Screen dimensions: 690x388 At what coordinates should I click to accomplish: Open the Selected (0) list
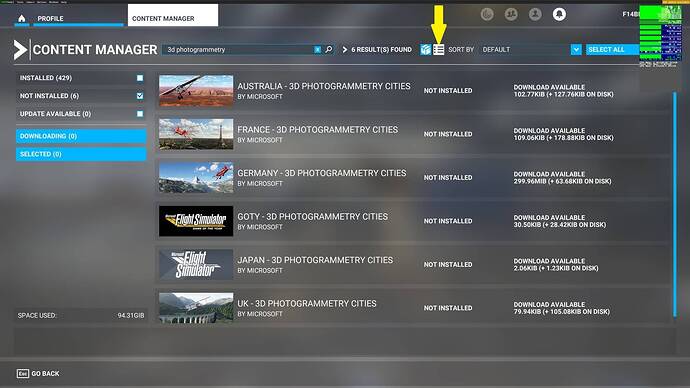pyautogui.click(x=81, y=154)
